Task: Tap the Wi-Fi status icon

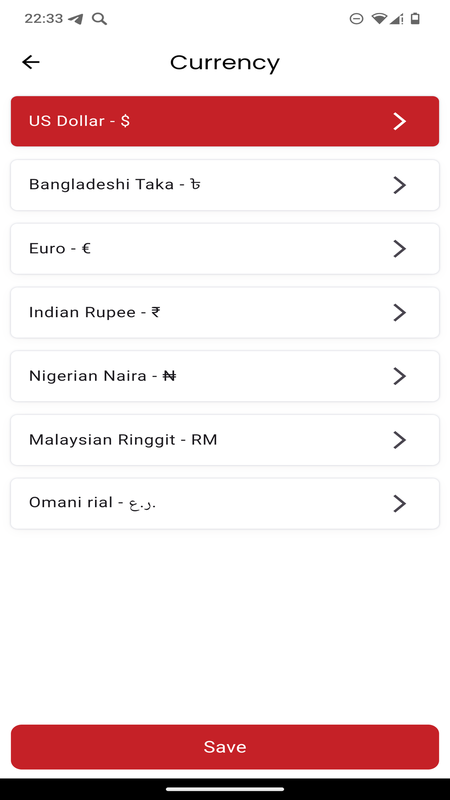Action: tap(379, 19)
